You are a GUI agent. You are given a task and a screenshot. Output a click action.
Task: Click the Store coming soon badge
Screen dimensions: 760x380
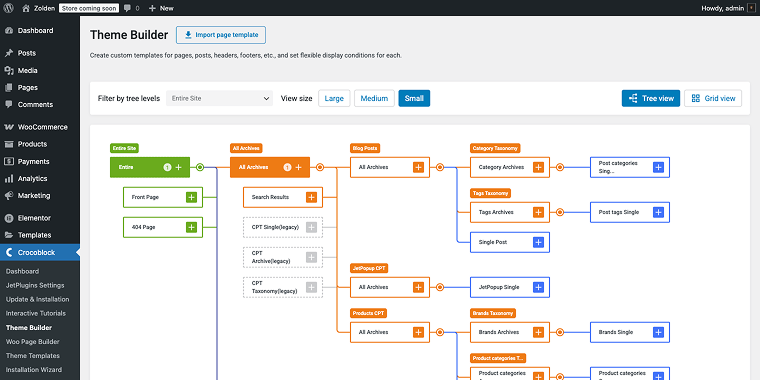click(89, 8)
